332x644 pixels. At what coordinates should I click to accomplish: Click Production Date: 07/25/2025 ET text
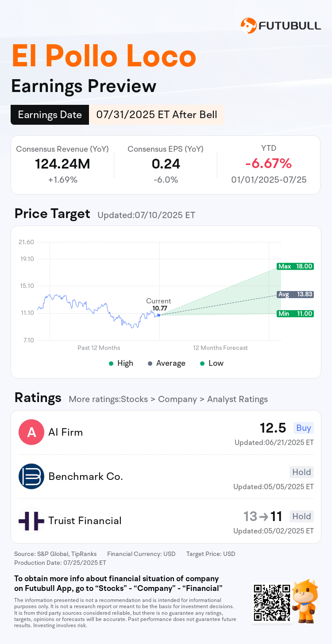60,563
